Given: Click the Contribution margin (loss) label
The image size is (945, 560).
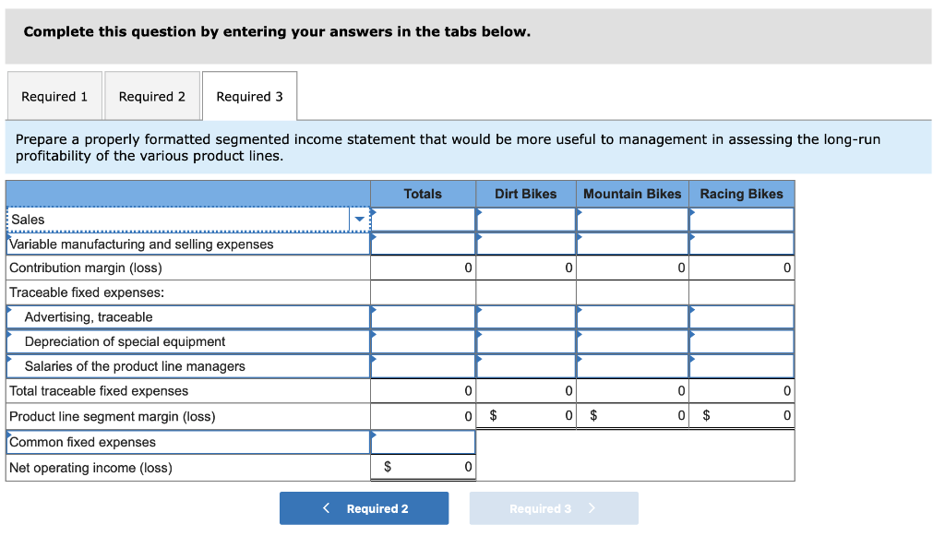Looking at the screenshot, I should 86,268.
